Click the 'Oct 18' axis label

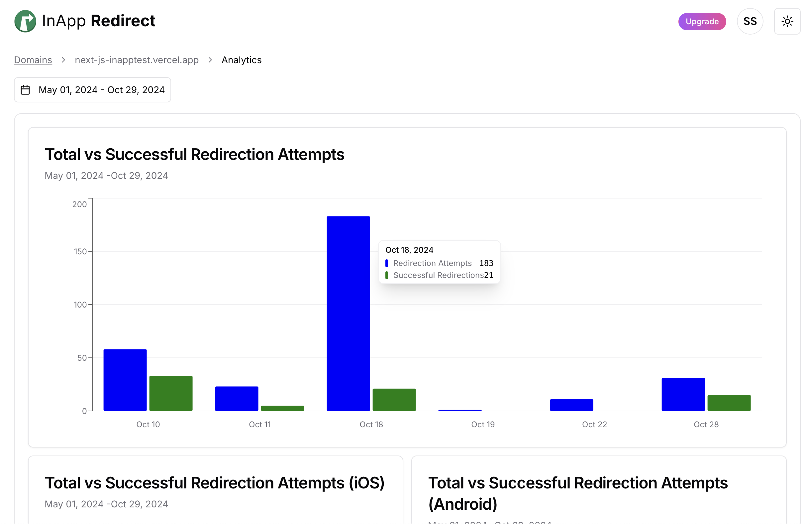371,424
